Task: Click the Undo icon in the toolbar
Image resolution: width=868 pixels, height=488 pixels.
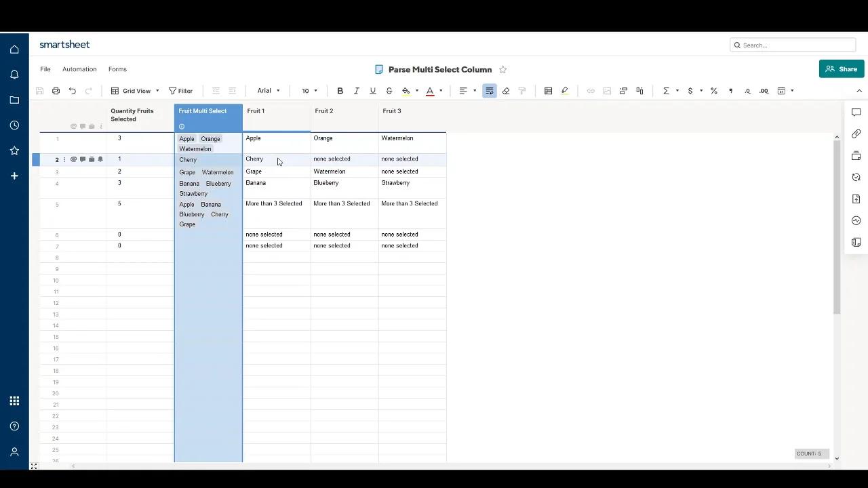Action: [x=72, y=90]
